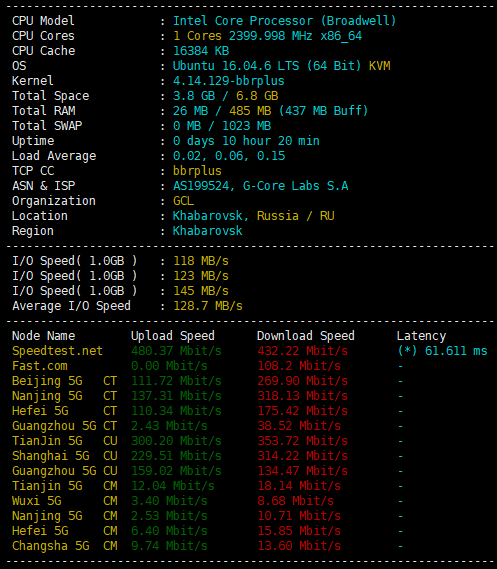Viewport: 497px width, 569px height.
Task: Select the 'Changsha 5G' node name
Action: coord(50,547)
